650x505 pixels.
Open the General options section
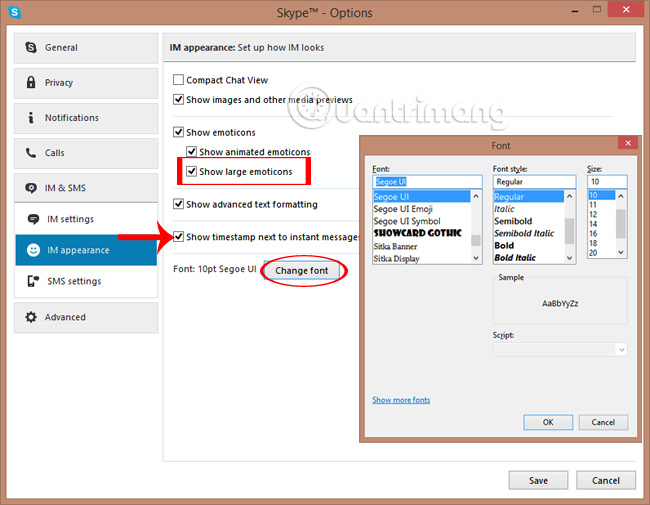click(x=86, y=48)
